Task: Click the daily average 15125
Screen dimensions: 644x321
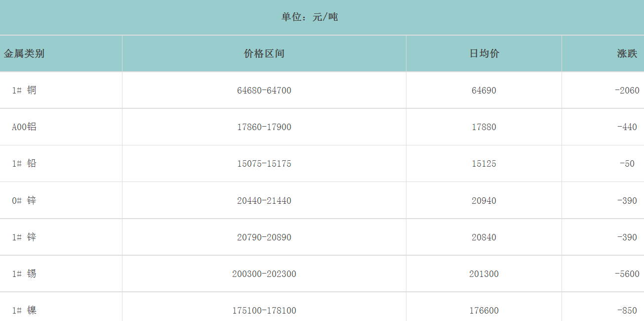Action: [x=484, y=164]
